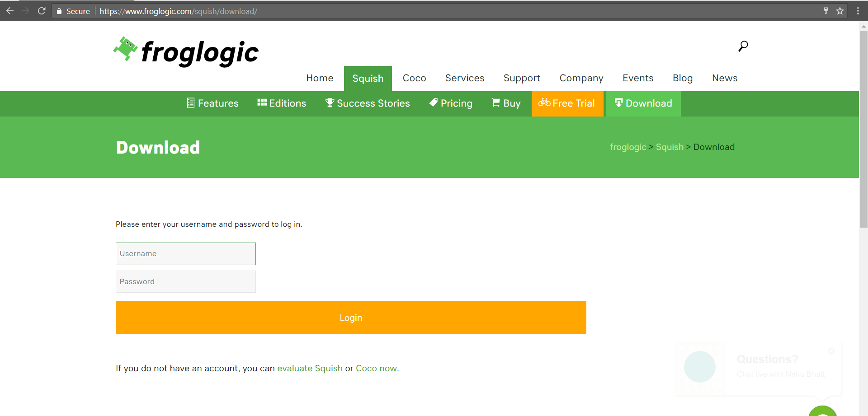Open the Pricing submenu item
This screenshot has height=416, width=868.
pos(451,103)
